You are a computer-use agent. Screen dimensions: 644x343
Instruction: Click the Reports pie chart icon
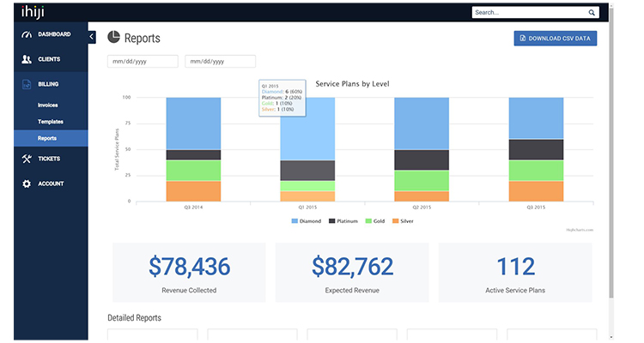(x=113, y=37)
